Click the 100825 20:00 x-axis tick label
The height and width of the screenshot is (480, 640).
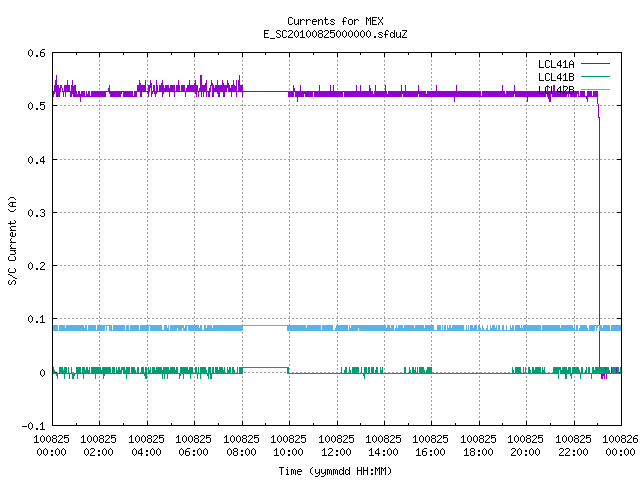tap(525, 446)
